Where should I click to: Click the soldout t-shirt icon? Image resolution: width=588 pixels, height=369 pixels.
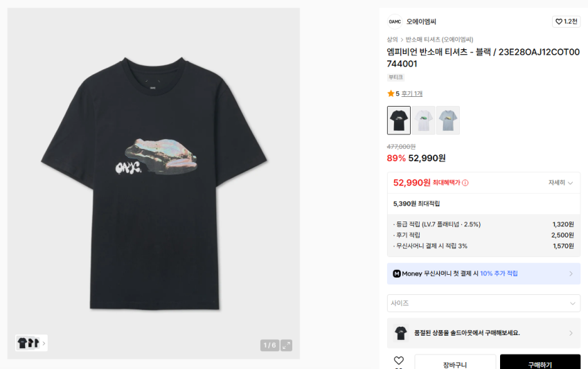[401, 333]
